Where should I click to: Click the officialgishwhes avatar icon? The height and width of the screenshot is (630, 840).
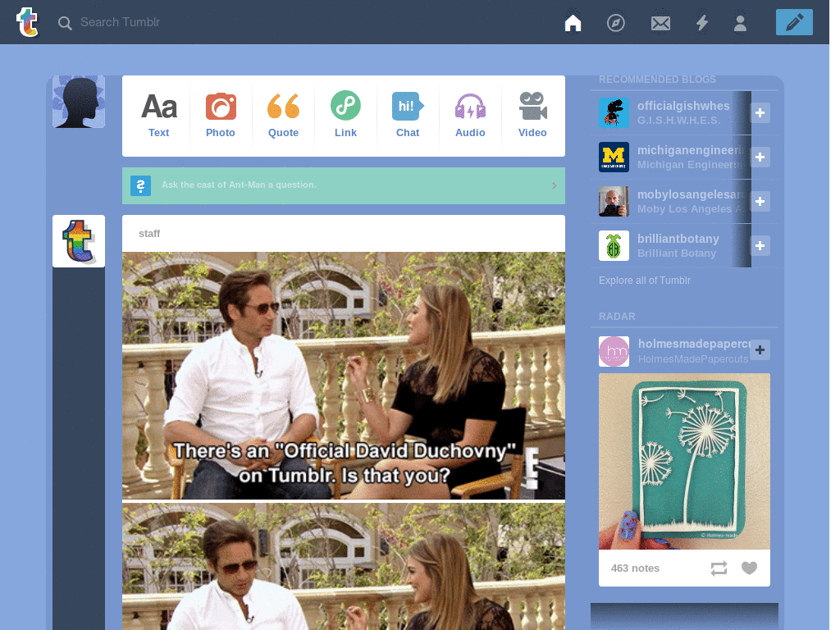(x=614, y=112)
